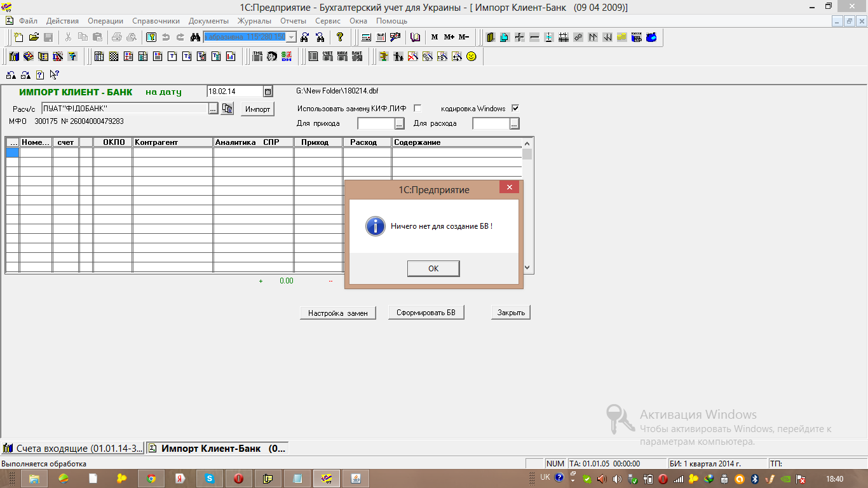Click the ellipsis button beside ПУАТ"ФІДОБАНК"
This screenshot has width=868, height=488.
coord(214,108)
